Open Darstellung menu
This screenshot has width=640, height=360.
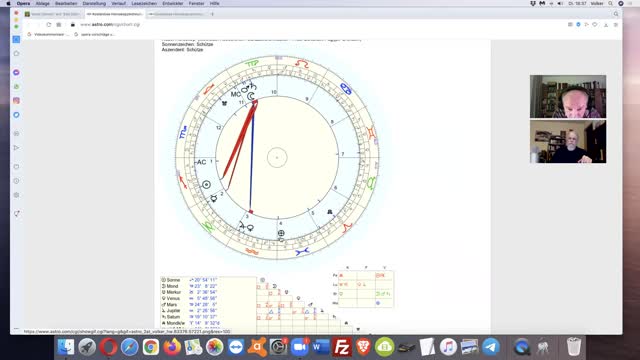pyautogui.click(x=94, y=3)
